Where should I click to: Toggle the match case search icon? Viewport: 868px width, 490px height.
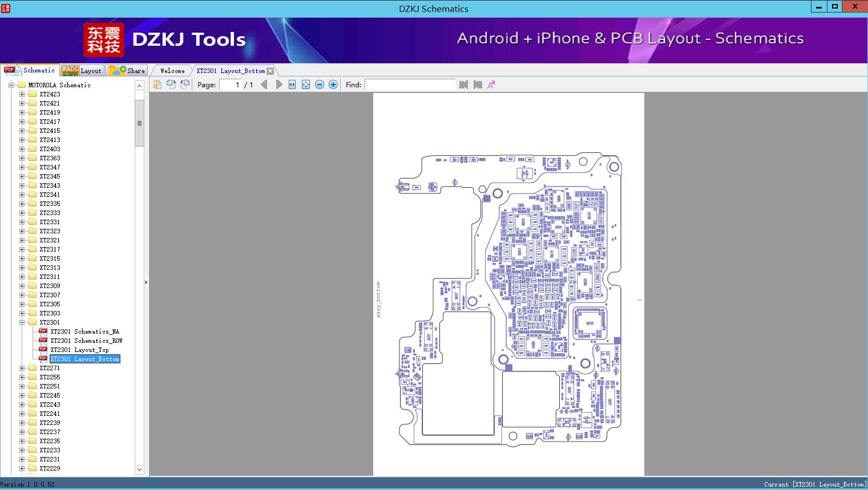pos(491,84)
